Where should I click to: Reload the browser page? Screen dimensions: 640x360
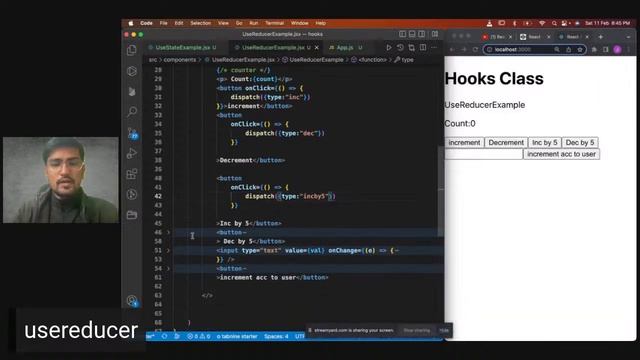pos(475,49)
